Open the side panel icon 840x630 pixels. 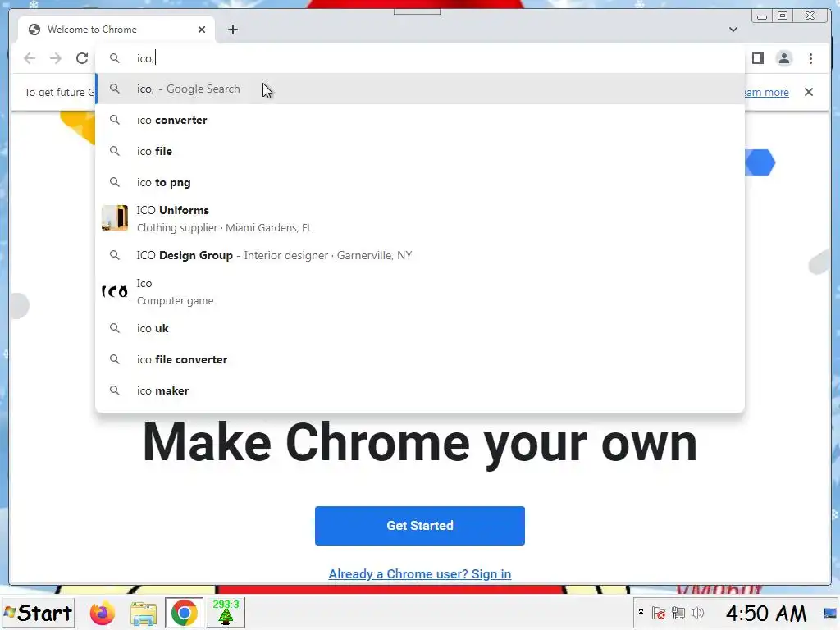coord(757,58)
